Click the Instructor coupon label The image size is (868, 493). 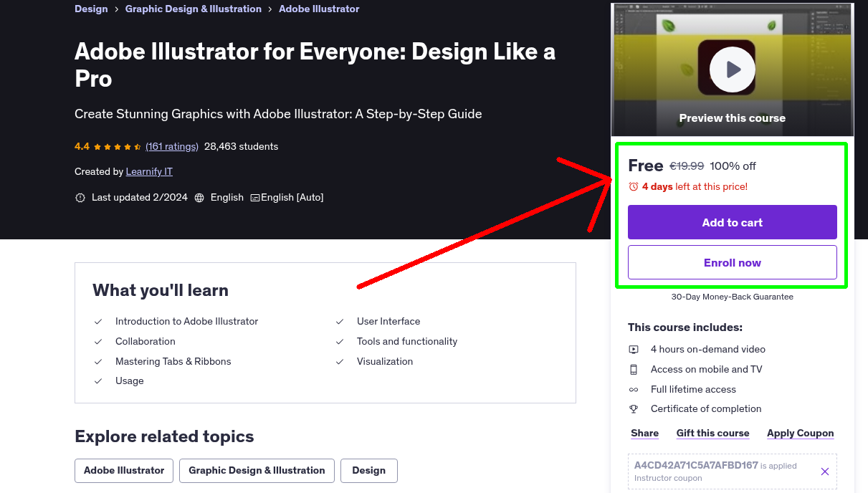tap(668, 478)
